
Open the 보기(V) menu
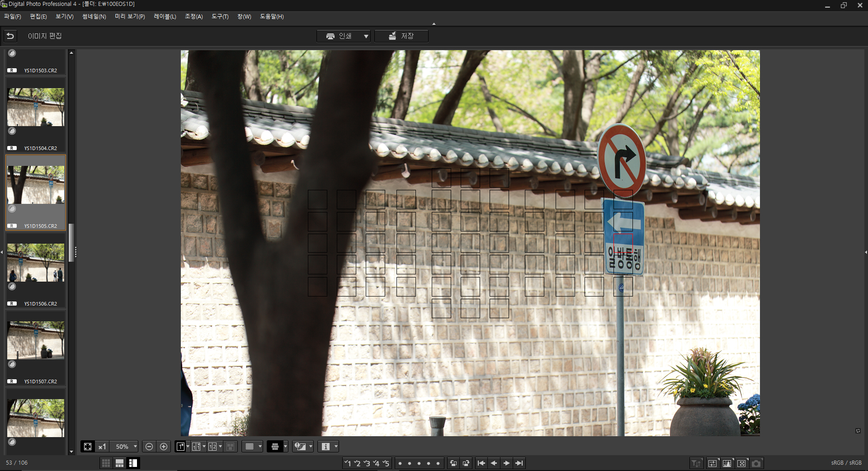pyautogui.click(x=65, y=17)
